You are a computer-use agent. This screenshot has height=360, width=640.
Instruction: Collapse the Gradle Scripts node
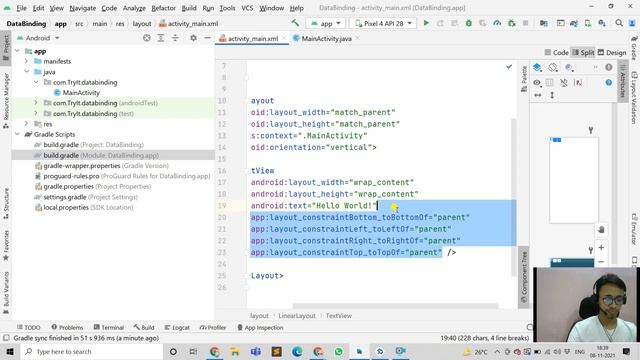(18, 134)
